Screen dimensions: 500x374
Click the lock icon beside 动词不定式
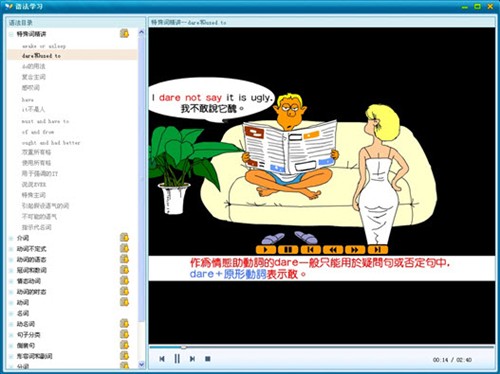(x=124, y=248)
